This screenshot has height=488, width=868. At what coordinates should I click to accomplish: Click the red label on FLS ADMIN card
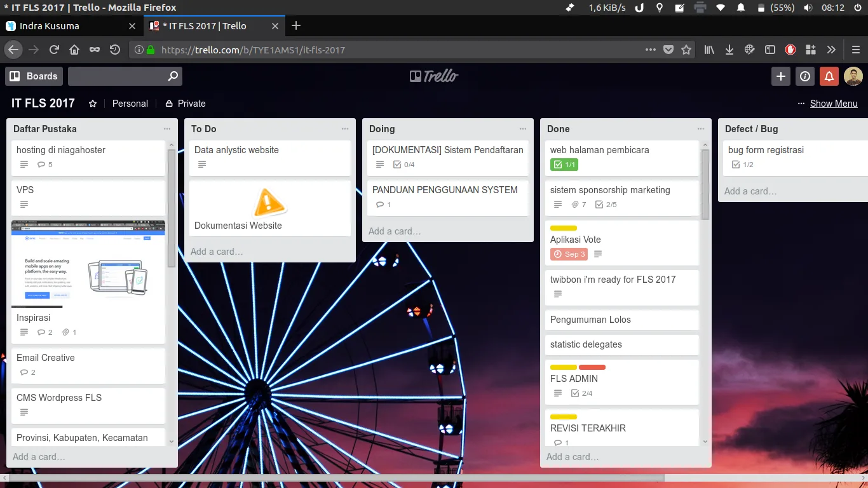(x=592, y=367)
